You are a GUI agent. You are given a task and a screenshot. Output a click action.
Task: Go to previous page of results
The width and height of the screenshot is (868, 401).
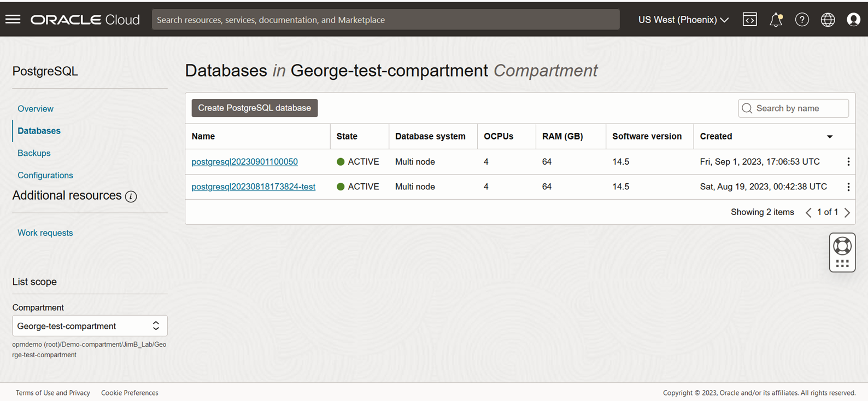point(808,212)
